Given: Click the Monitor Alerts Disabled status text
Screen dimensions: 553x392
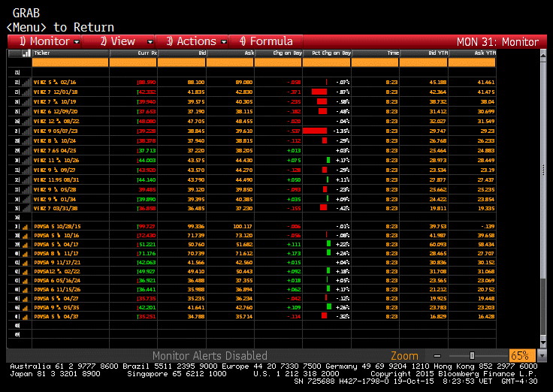Looking at the screenshot, I should click(210, 356).
